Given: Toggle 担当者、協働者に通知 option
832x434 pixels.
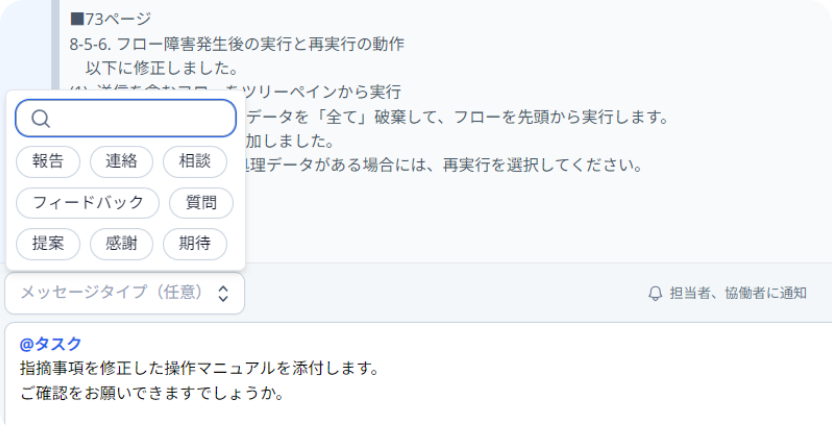Looking at the screenshot, I should pos(727,293).
